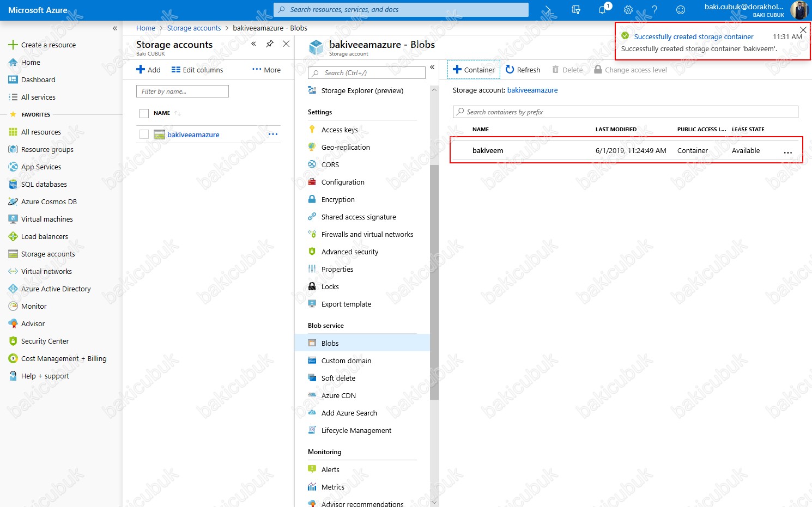
Task: Open Access keys settings
Action: coord(340,130)
